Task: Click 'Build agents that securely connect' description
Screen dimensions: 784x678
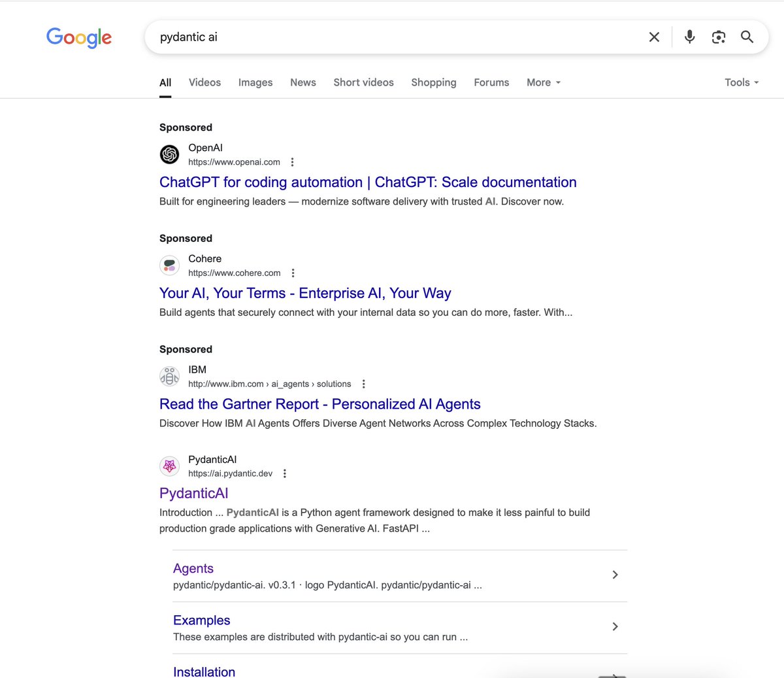Action: tap(366, 313)
